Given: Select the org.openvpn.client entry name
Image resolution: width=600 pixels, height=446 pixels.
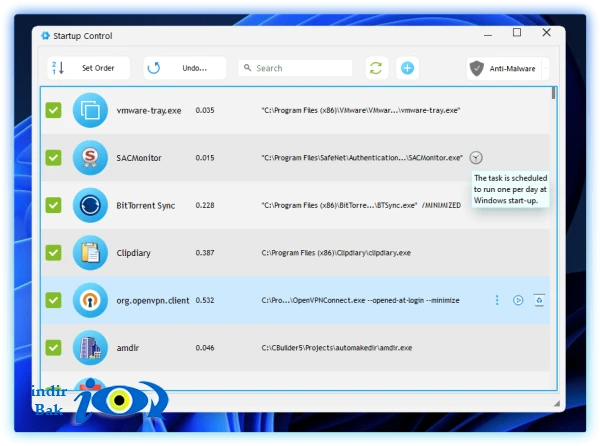Looking at the screenshot, I should tap(153, 301).
